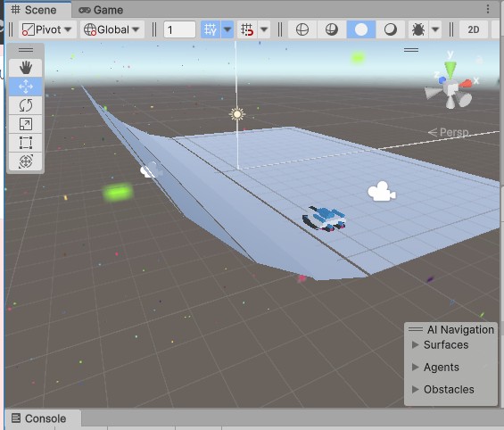This screenshot has width=504, height=430.
Task: Toggle grid snapping magnet icon
Action: click(247, 29)
